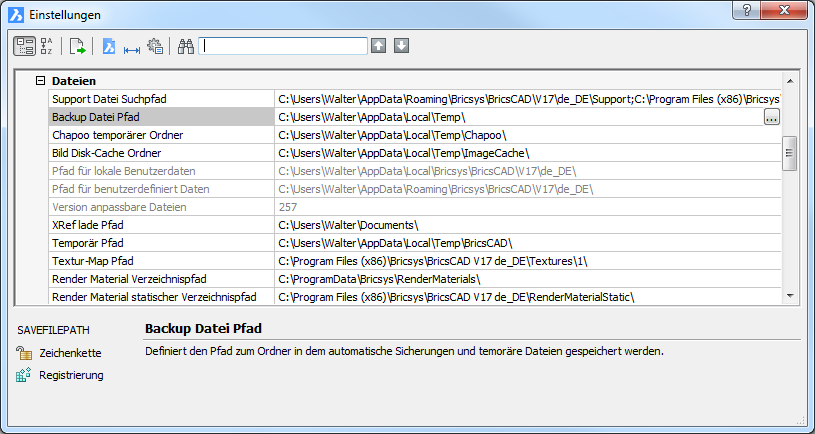Jump to Program Options settings category
815x434 pixels.
pyautogui.click(x=155, y=46)
